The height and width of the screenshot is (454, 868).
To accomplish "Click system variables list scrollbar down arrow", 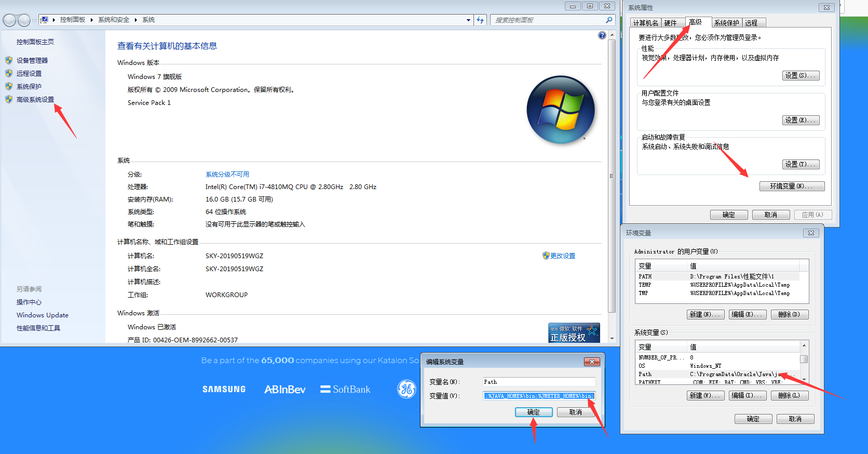I will pos(804,380).
